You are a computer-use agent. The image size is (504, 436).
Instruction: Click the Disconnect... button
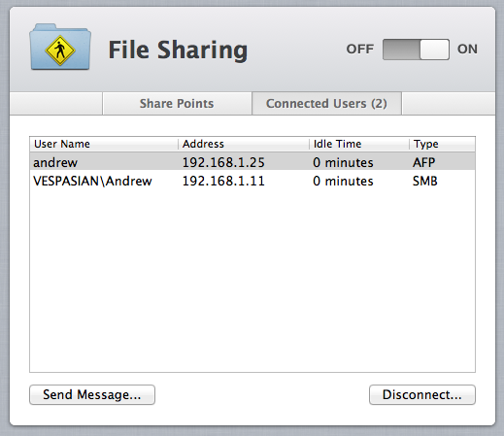point(422,394)
